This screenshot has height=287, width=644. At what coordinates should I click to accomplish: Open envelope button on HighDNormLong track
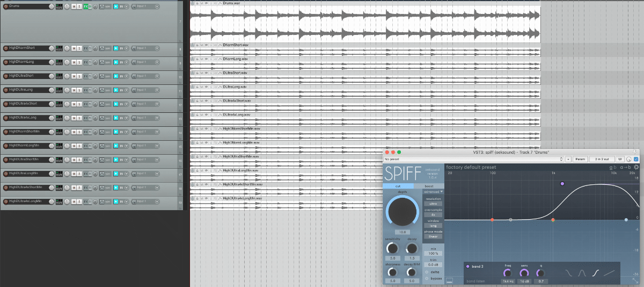coord(101,62)
